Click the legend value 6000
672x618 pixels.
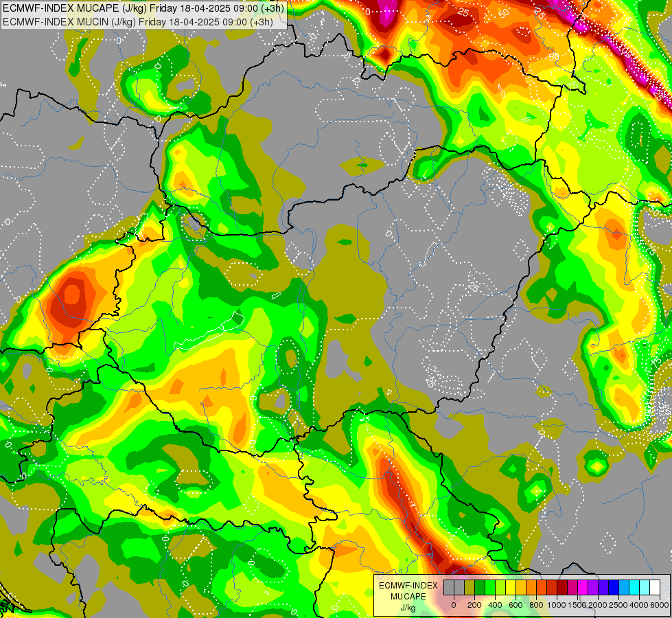pos(660,605)
